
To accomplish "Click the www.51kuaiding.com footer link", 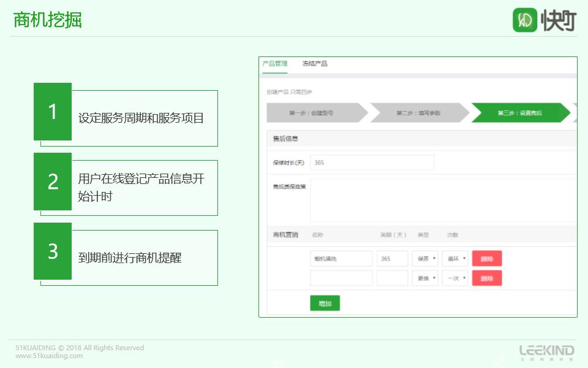I will coord(49,356).
